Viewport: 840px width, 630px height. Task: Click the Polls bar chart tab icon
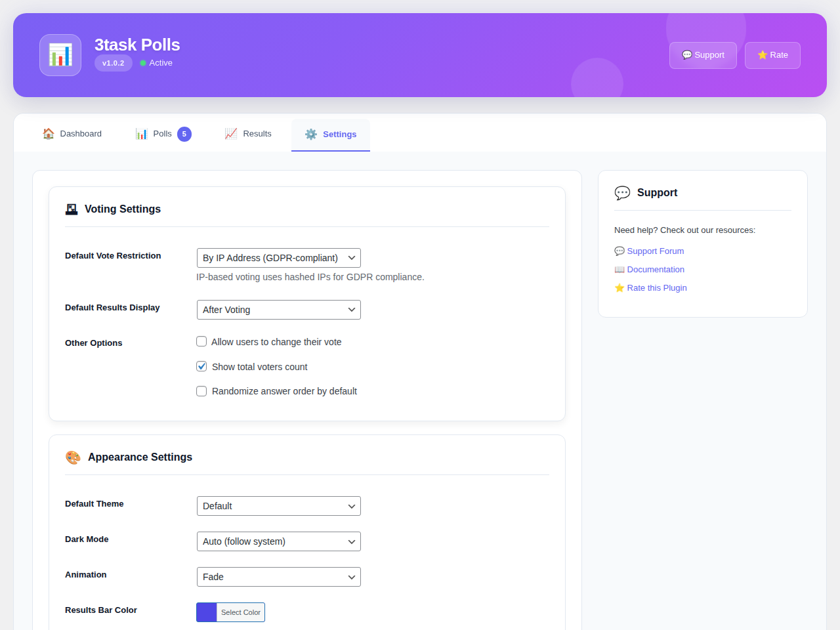coord(142,134)
